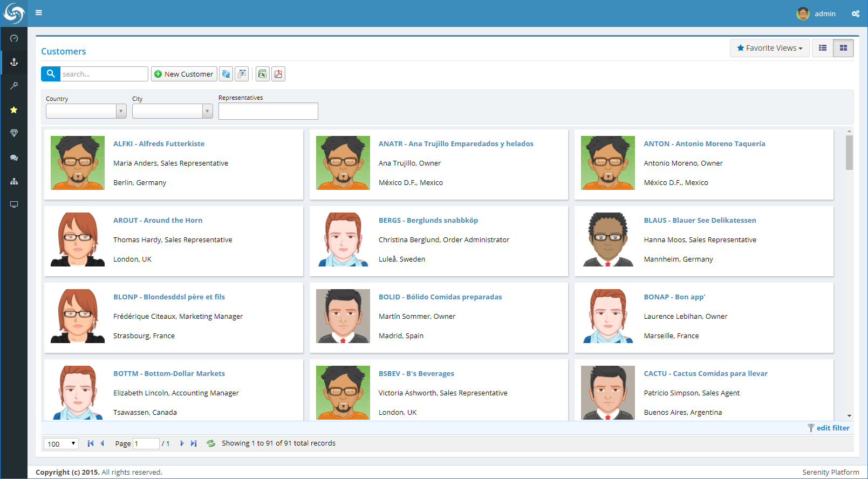Click the magic wand sidebar icon

point(14,86)
